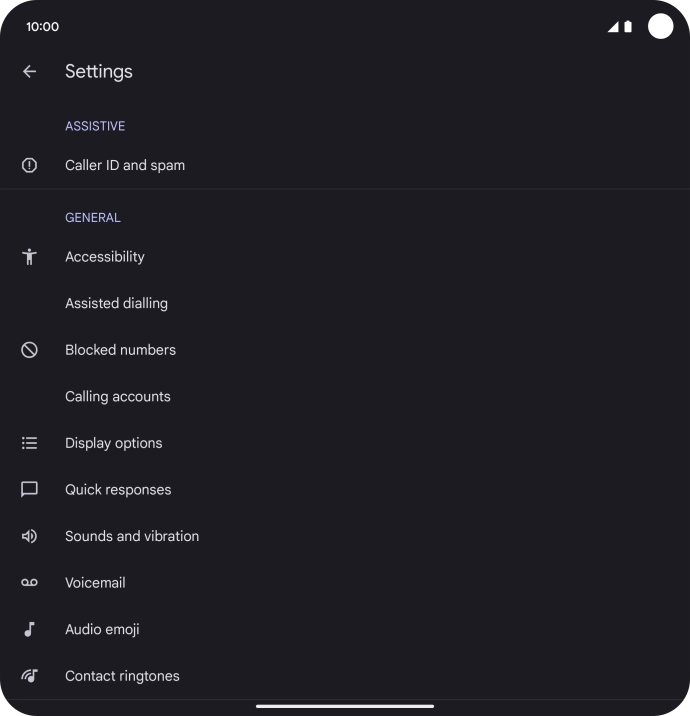Image resolution: width=690 pixels, height=716 pixels.
Task: Click the Quick responses chat bubble icon
Action: click(30, 490)
